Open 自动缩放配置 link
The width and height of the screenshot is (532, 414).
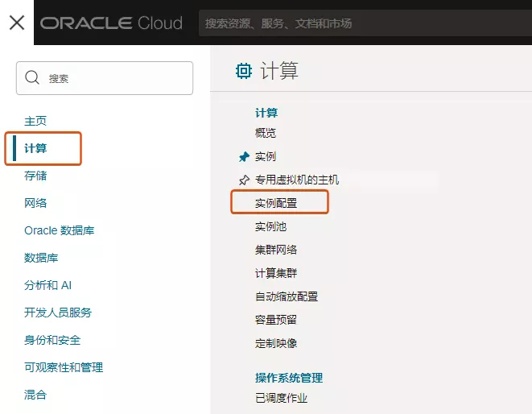pos(287,296)
